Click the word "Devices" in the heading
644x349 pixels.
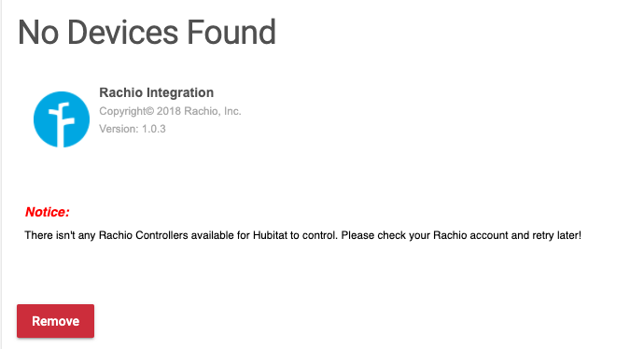click(123, 33)
